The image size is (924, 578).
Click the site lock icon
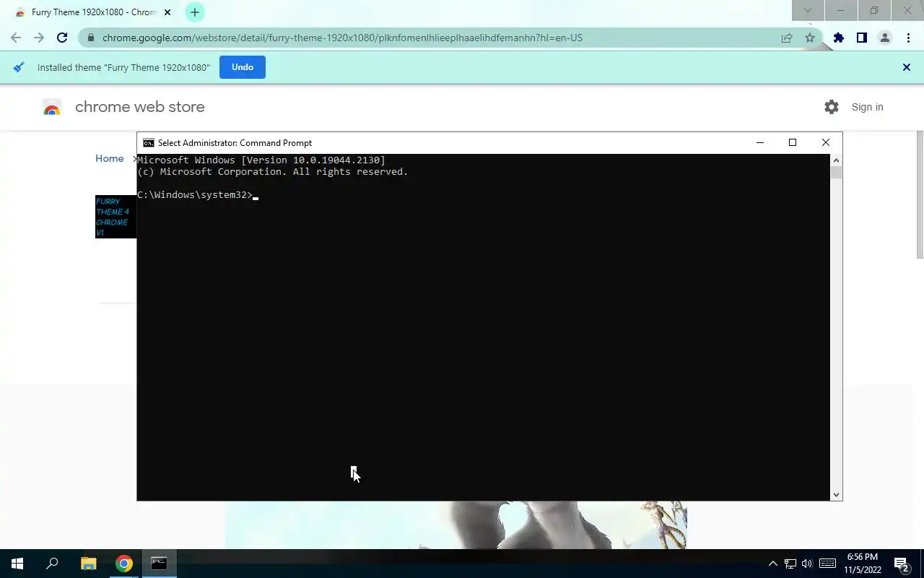(x=90, y=38)
